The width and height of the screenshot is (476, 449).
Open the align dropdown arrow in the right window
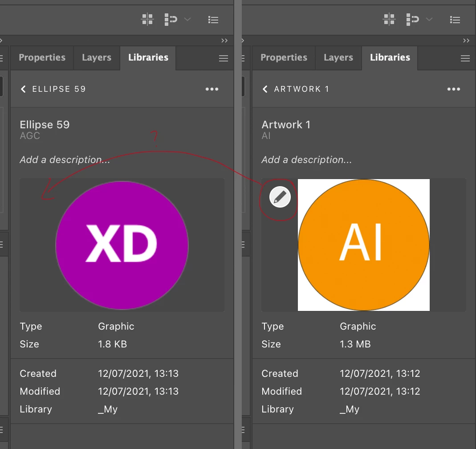pos(429,20)
